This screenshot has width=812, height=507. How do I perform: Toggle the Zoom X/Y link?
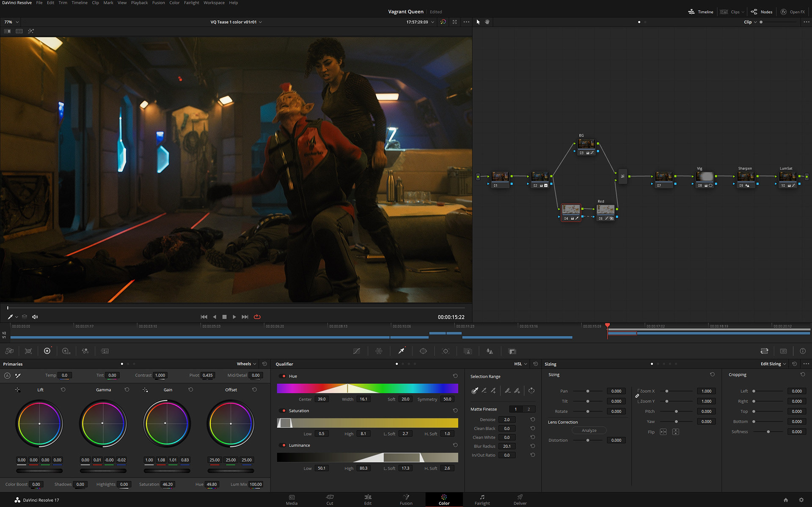pos(637,396)
